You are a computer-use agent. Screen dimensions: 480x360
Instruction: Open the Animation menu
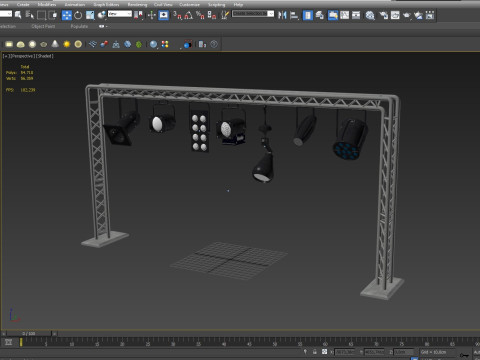[x=75, y=4]
